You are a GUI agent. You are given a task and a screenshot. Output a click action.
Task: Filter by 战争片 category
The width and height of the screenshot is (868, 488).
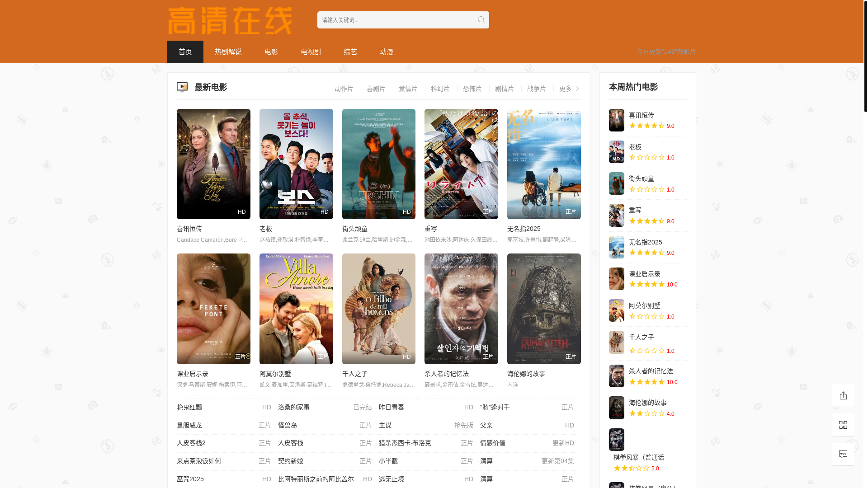point(537,89)
